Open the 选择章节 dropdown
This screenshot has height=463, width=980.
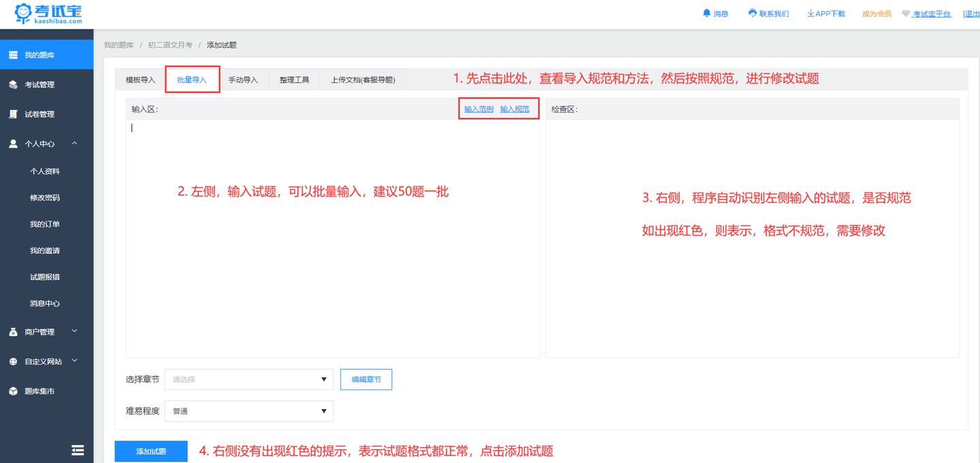(248, 379)
